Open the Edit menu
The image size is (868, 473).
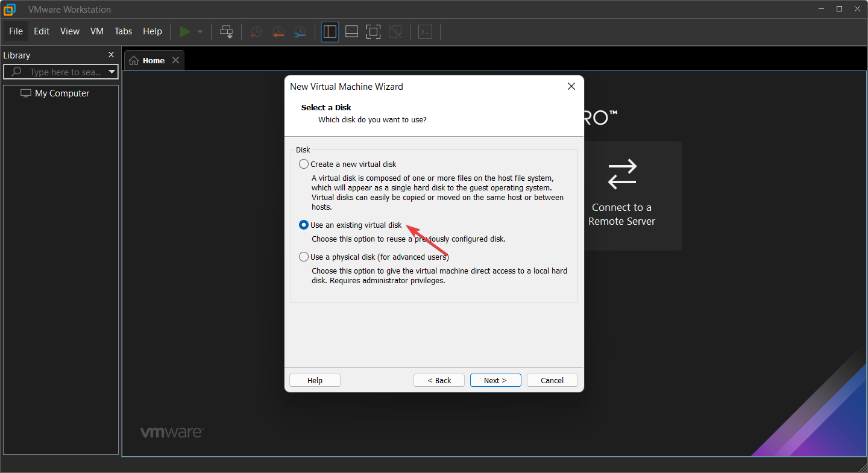click(x=42, y=31)
